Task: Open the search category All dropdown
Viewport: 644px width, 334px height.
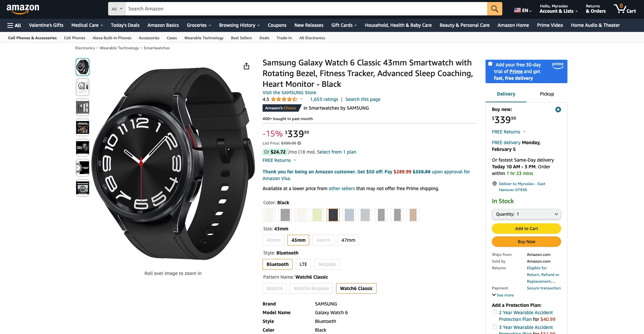Action: click(x=117, y=9)
